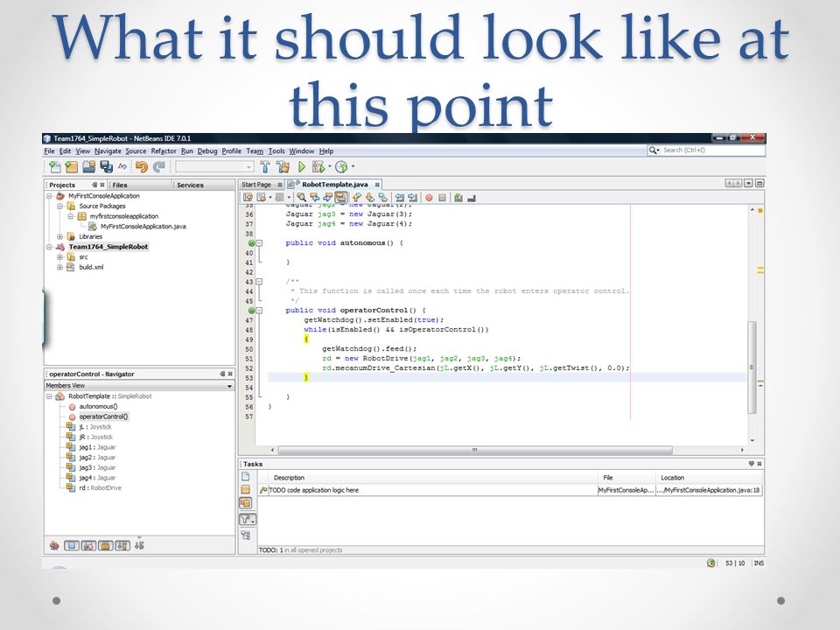
Task: Open the Members View dropdown
Action: tap(139, 386)
